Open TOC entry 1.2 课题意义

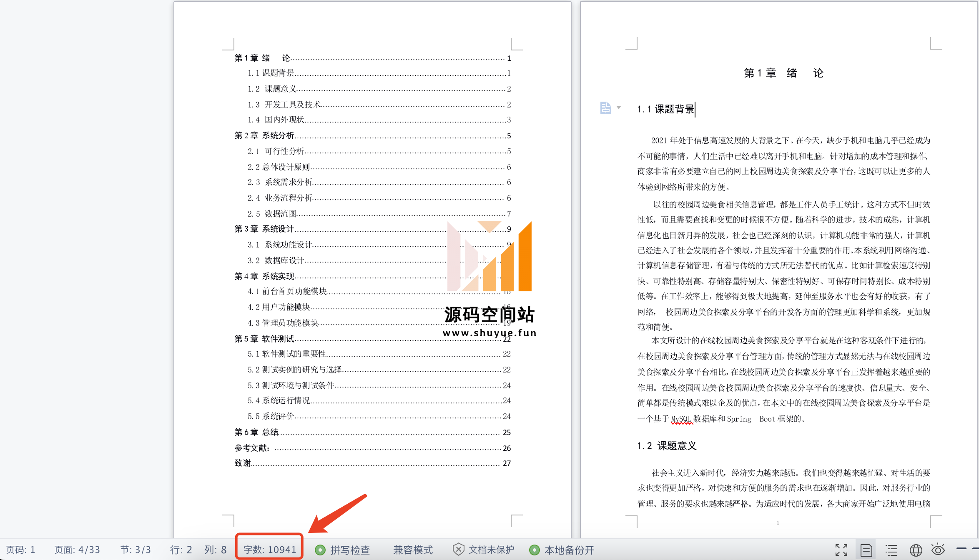[x=379, y=89]
